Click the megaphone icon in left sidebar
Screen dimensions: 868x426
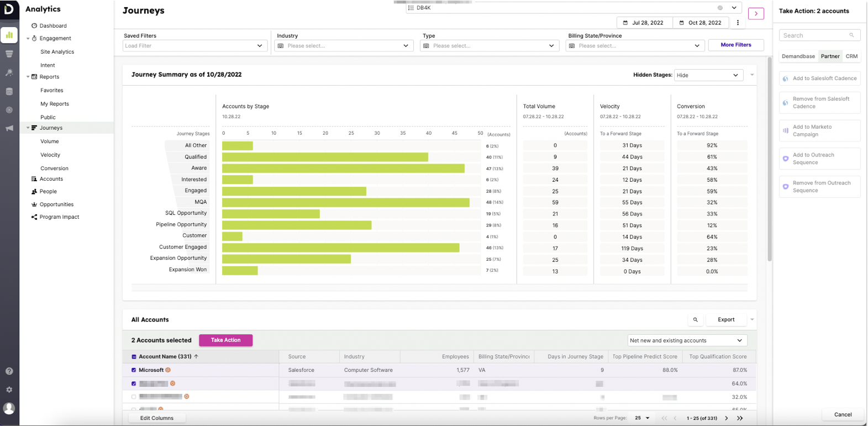pos(9,128)
